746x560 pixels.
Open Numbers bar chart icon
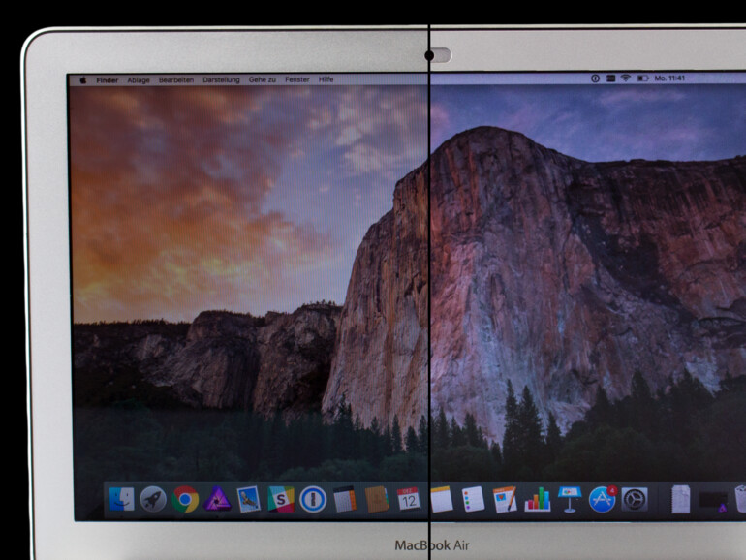pyautogui.click(x=537, y=499)
